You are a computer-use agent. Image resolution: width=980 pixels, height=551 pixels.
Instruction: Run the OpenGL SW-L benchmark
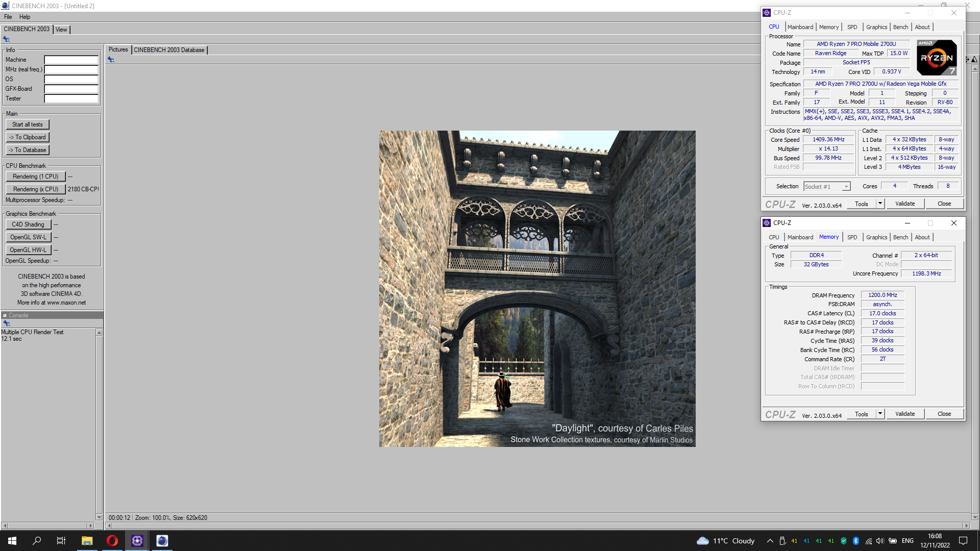28,237
